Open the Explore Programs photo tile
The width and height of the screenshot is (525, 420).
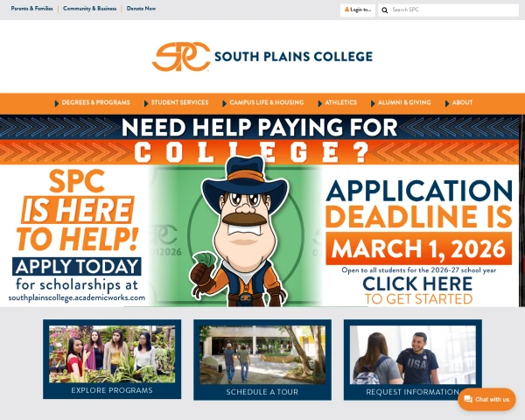[x=112, y=359]
